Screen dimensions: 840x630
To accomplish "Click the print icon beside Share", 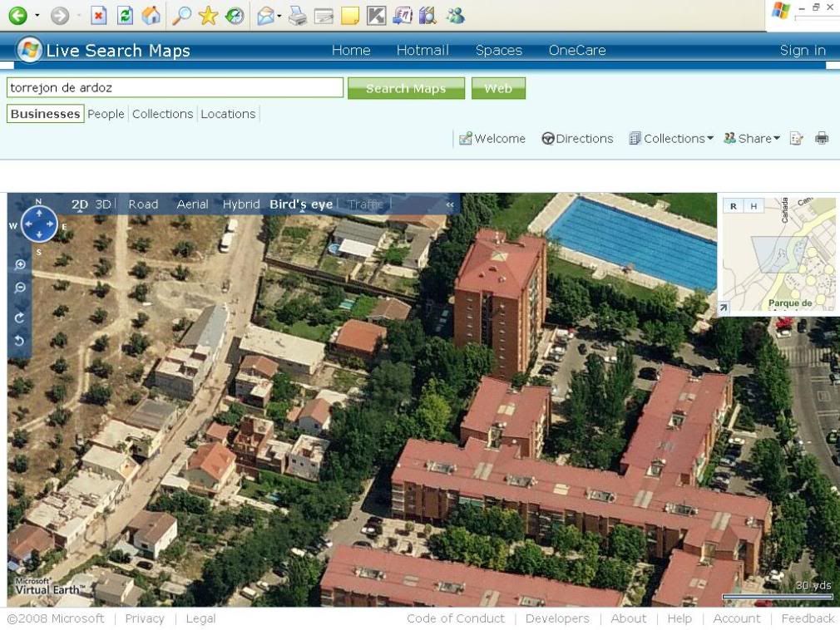I will pos(822,139).
